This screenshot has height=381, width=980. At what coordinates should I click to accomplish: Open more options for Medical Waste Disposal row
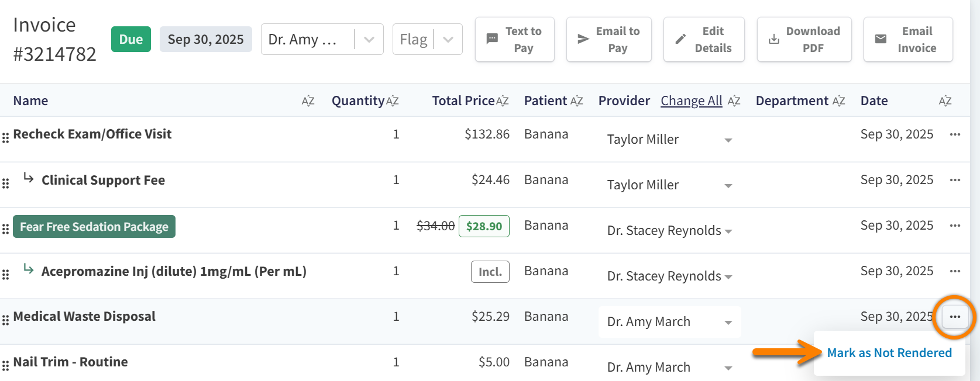coord(955,317)
